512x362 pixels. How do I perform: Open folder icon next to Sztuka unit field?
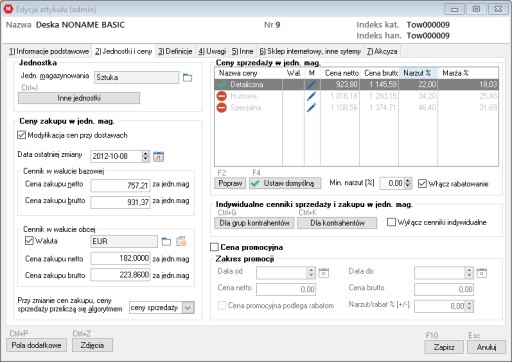(x=188, y=78)
